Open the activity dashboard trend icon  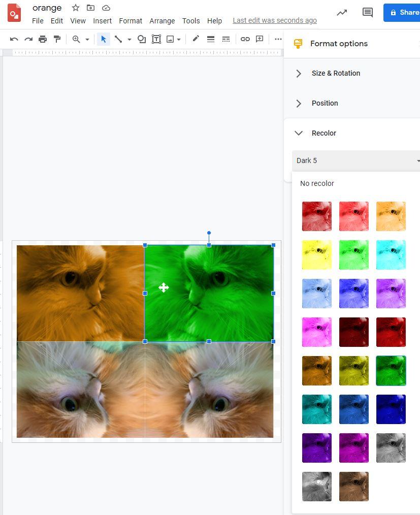[x=342, y=13]
